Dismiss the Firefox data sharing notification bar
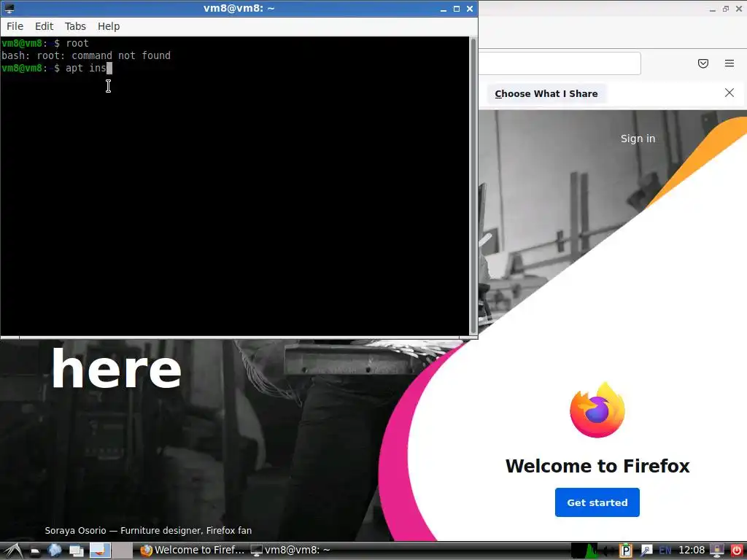Image resolution: width=747 pixels, height=560 pixels. [729, 93]
